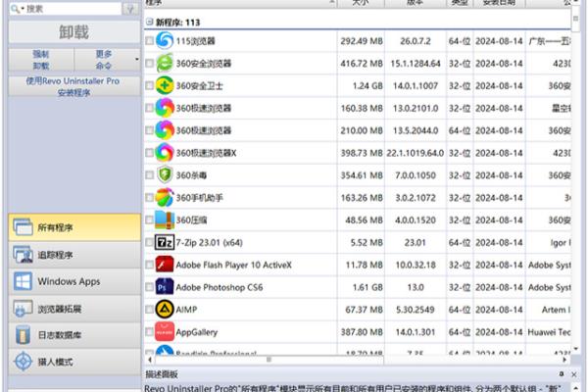Click the 15.1.1284.64 version cell

coord(416,64)
